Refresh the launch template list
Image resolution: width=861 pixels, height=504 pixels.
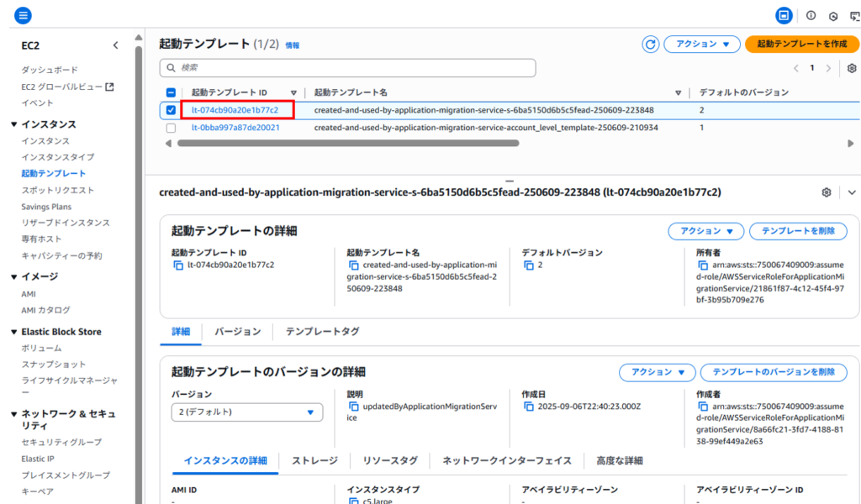click(x=650, y=45)
